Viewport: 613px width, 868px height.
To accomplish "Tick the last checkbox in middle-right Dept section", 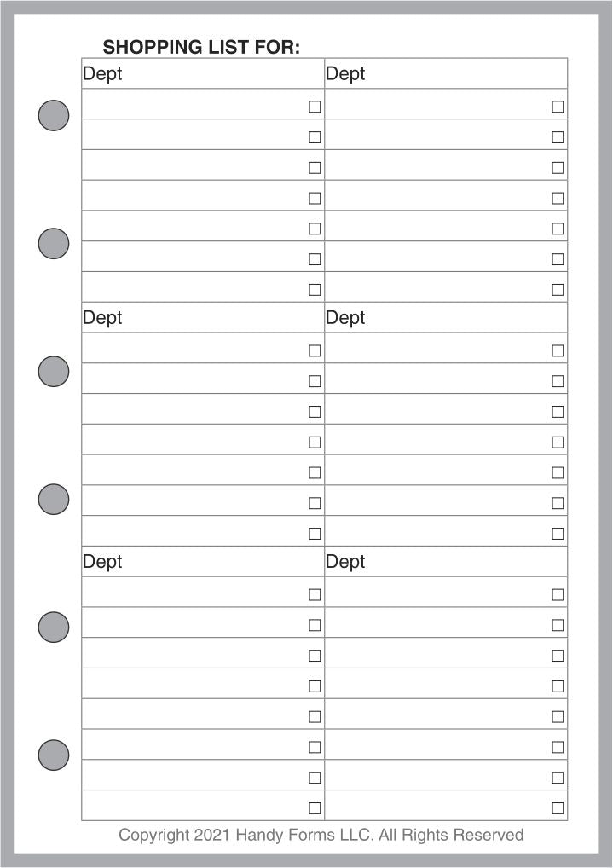I will pos(558,534).
